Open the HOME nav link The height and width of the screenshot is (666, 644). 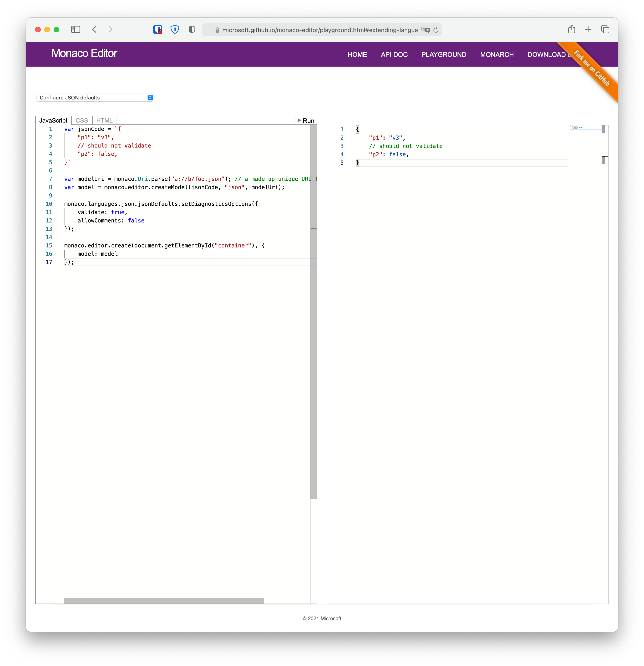tap(357, 55)
